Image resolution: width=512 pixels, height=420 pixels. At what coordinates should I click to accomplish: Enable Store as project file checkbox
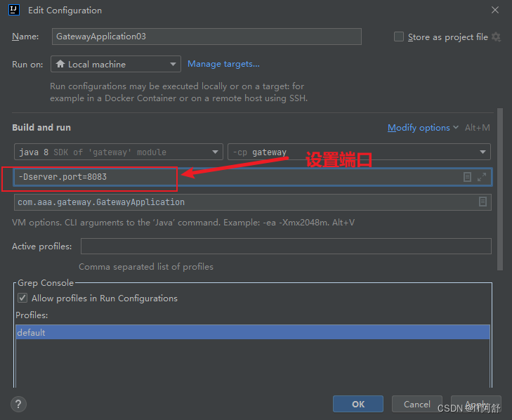click(x=399, y=37)
